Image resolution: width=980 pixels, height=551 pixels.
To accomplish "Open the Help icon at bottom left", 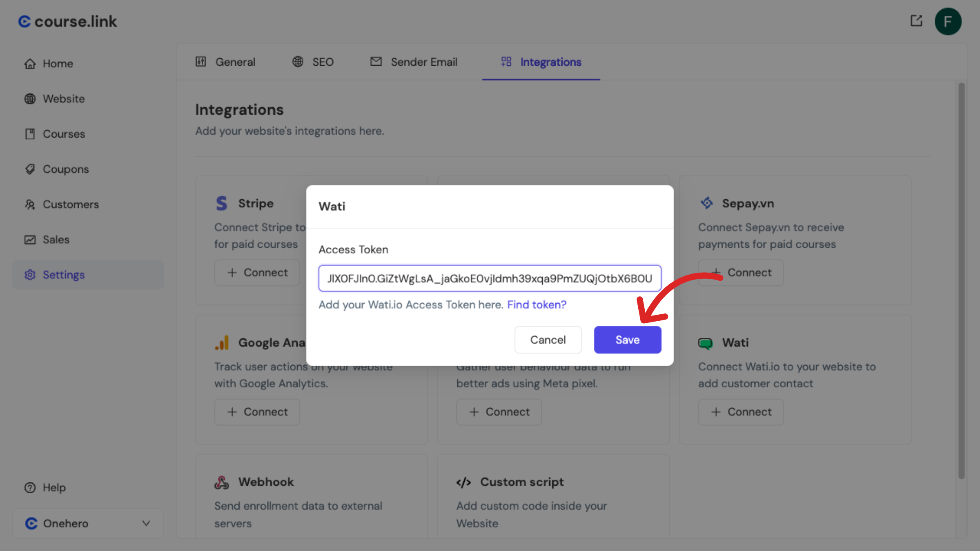I will click(30, 487).
